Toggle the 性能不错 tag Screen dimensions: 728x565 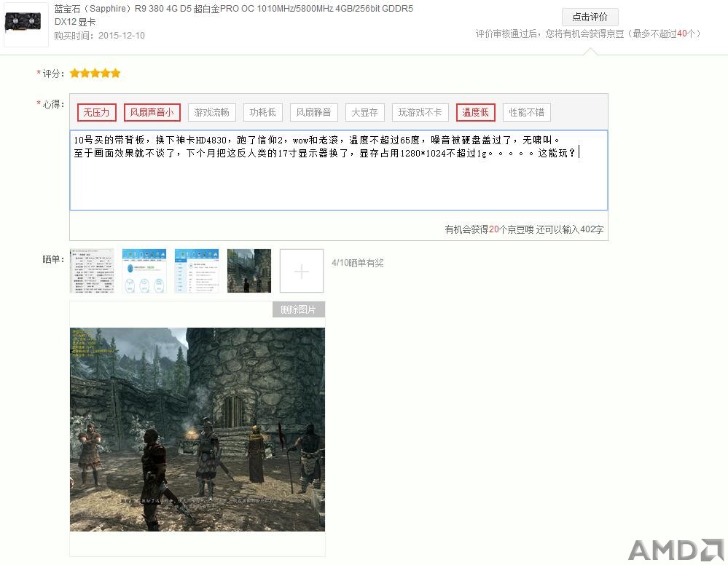526,112
